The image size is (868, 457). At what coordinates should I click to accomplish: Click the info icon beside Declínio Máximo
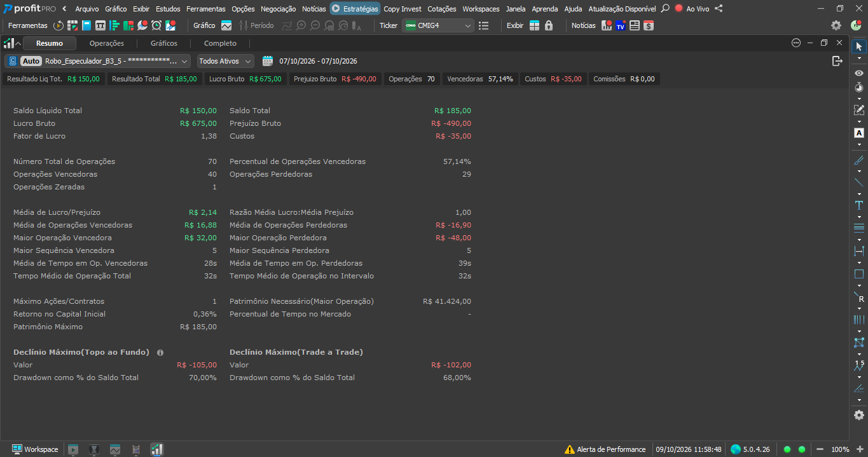160,353
